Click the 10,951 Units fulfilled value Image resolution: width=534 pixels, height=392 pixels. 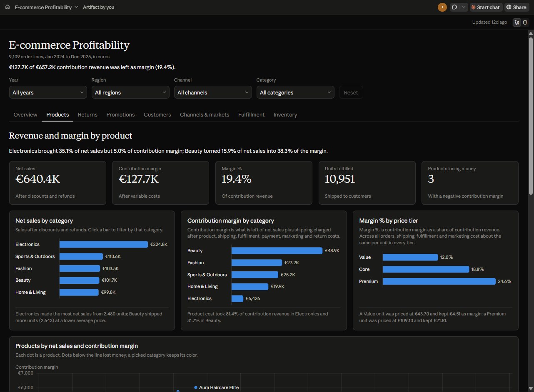click(x=340, y=179)
